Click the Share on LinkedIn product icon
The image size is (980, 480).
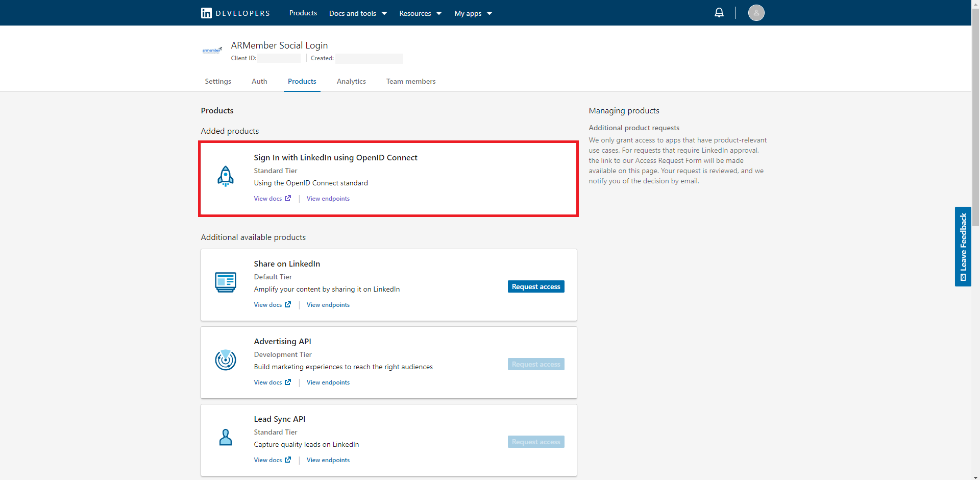coord(226,282)
